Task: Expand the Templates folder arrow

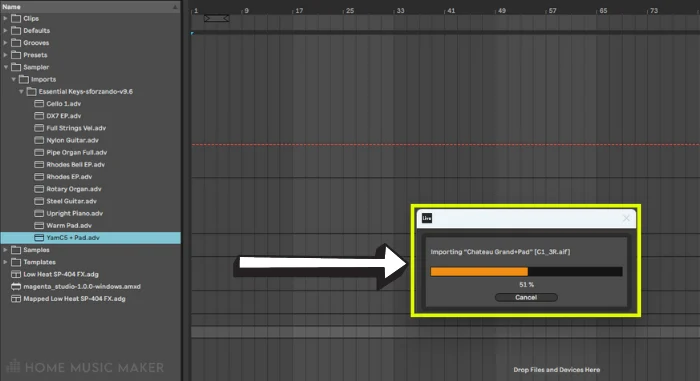Action: (5, 262)
